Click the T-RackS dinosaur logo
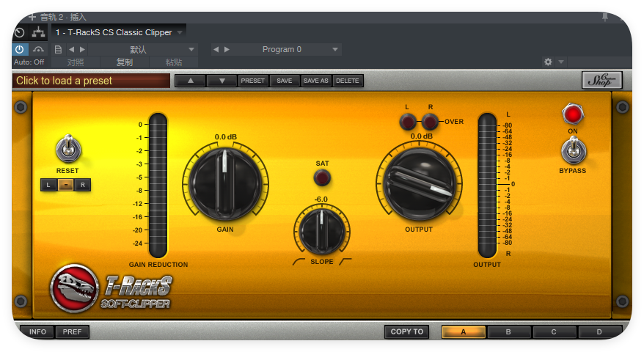Viewport: 644px width, 352px height. pos(74,288)
